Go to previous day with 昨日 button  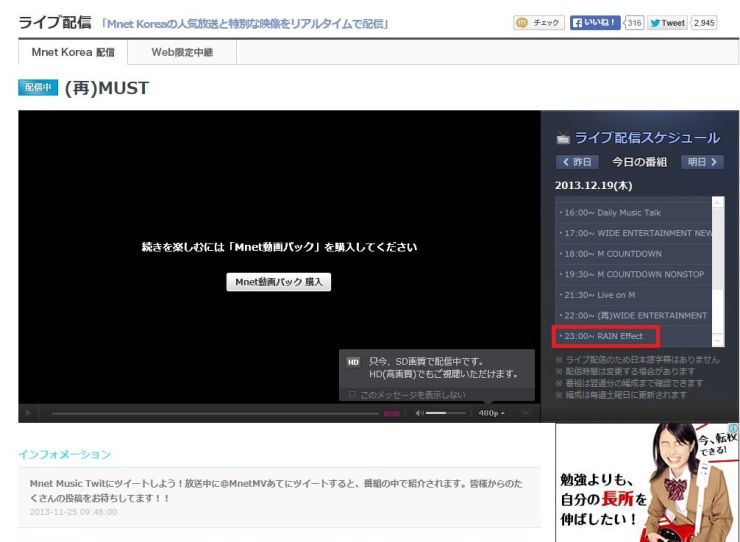pos(577,162)
